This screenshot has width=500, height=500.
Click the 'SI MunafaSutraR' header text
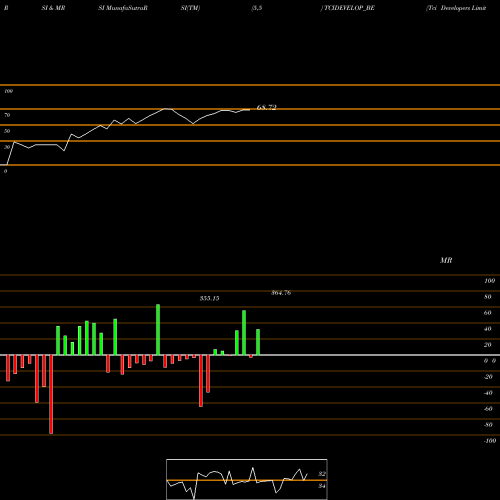[x=123, y=8]
